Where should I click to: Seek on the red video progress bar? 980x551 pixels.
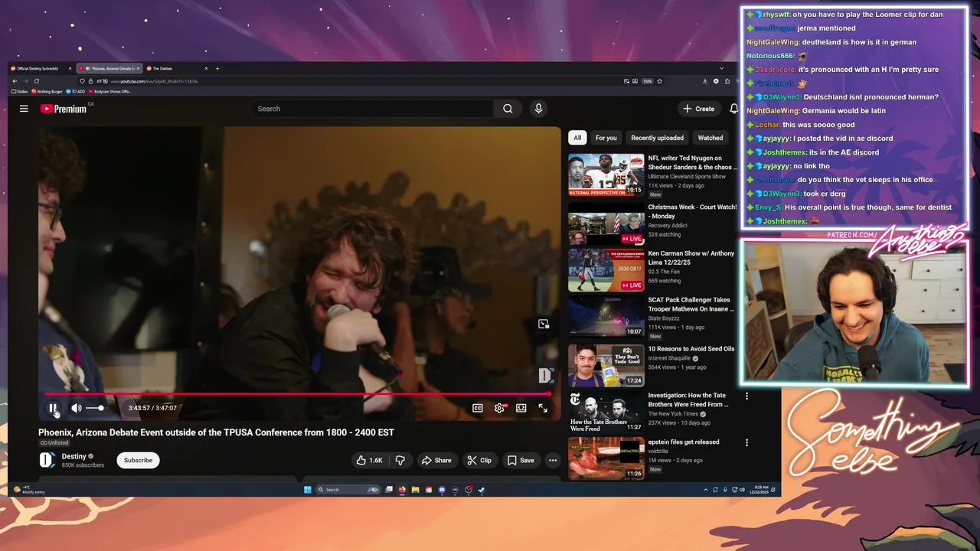(x=299, y=394)
